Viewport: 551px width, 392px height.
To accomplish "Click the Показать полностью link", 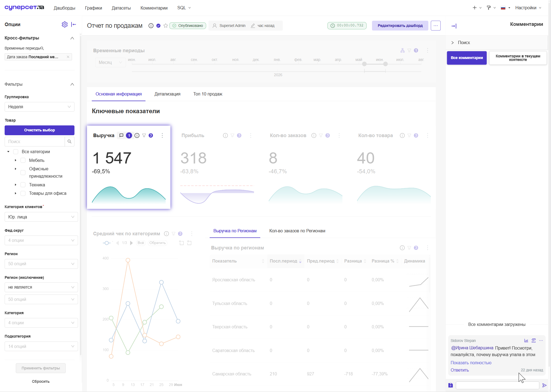I will click(471, 363).
